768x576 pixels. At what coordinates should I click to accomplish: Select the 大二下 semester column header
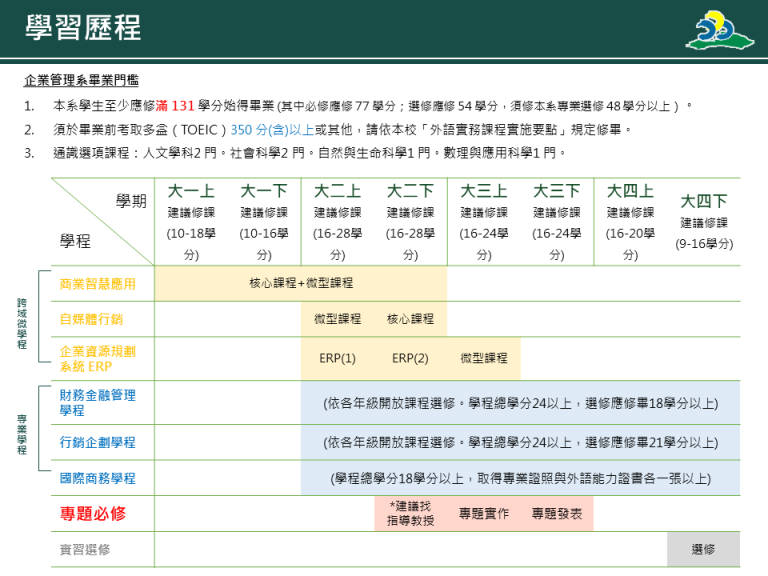(x=410, y=191)
